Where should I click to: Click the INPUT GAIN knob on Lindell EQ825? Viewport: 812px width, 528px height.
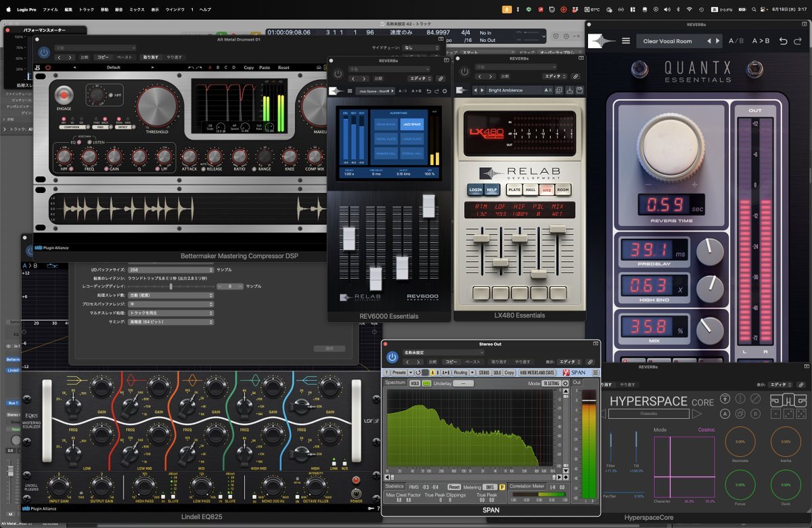tap(59, 486)
